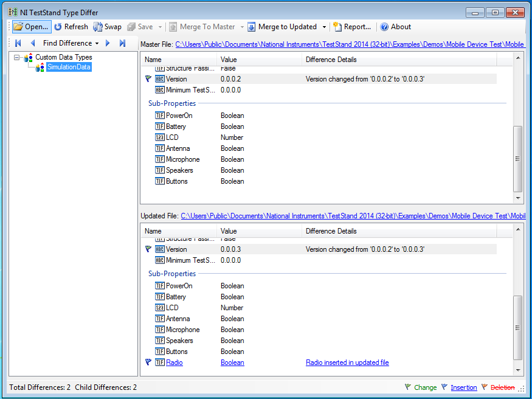Click the PowerOn boolean icon in master pane
The image size is (532, 399).
[160, 116]
